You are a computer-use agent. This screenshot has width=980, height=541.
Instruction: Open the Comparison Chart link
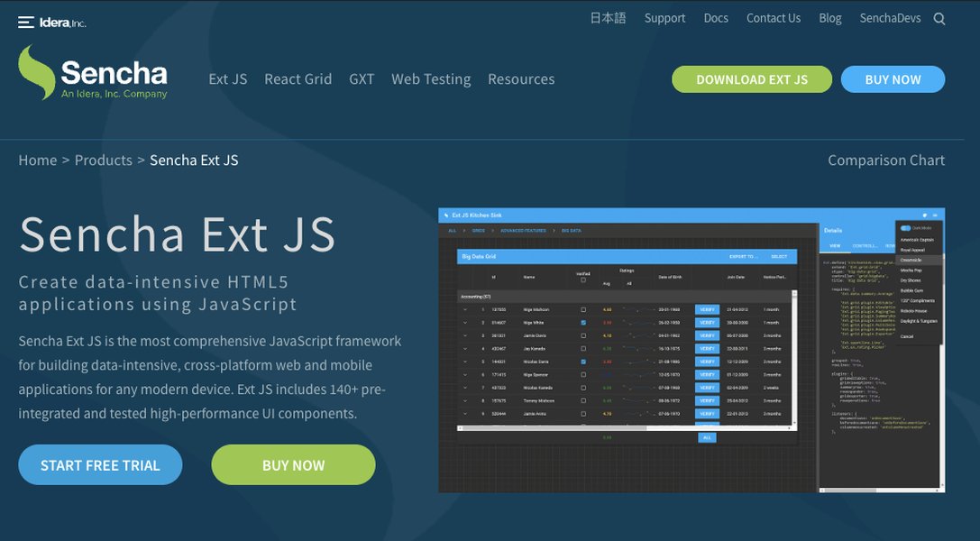click(x=886, y=160)
